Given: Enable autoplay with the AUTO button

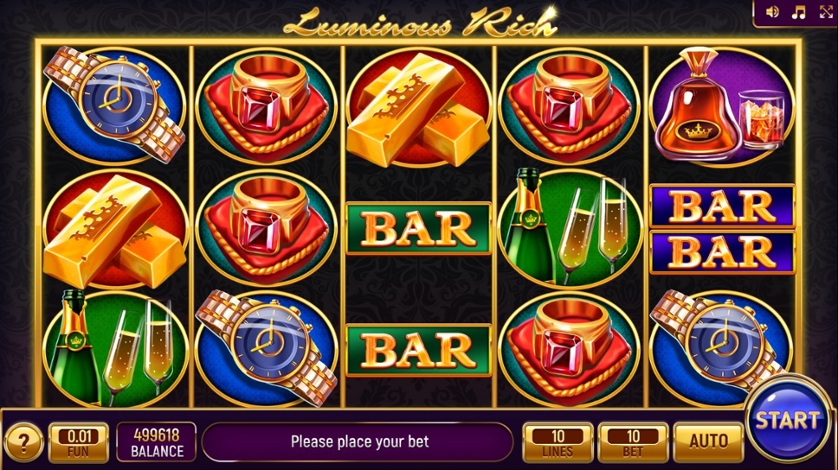Looking at the screenshot, I should (x=709, y=442).
